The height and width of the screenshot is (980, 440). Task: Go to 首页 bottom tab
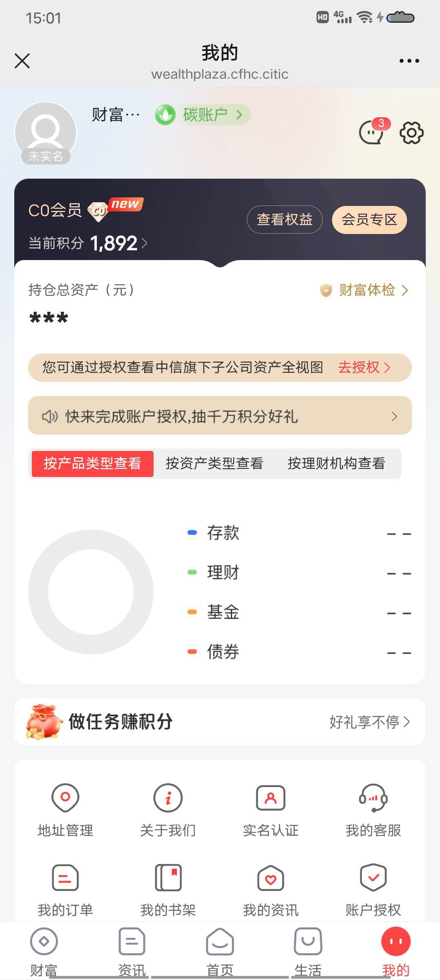(220, 949)
